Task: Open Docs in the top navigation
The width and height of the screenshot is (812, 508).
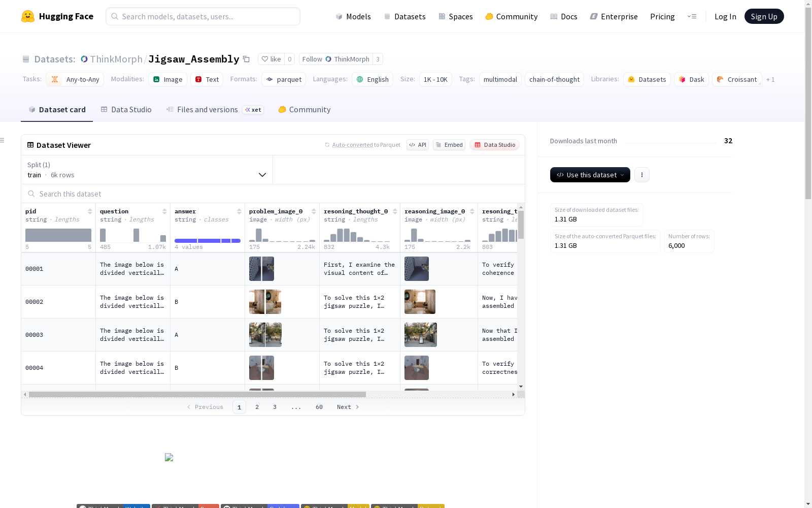Action: [564, 16]
